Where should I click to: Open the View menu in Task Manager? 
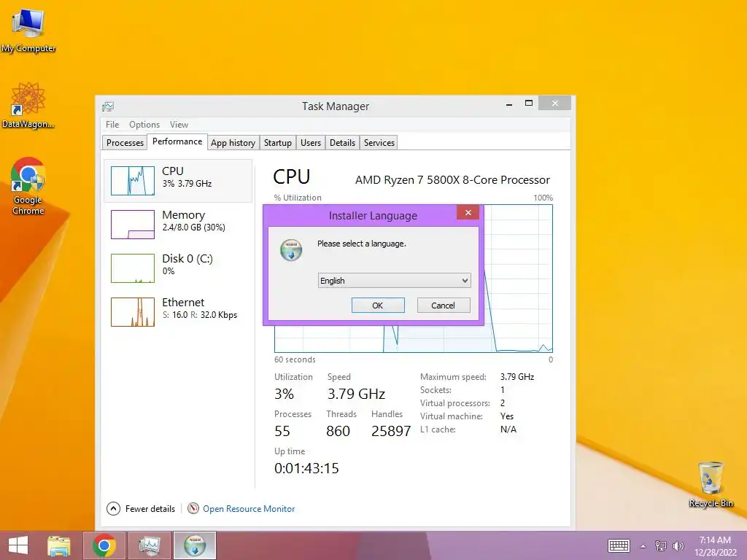[179, 124]
